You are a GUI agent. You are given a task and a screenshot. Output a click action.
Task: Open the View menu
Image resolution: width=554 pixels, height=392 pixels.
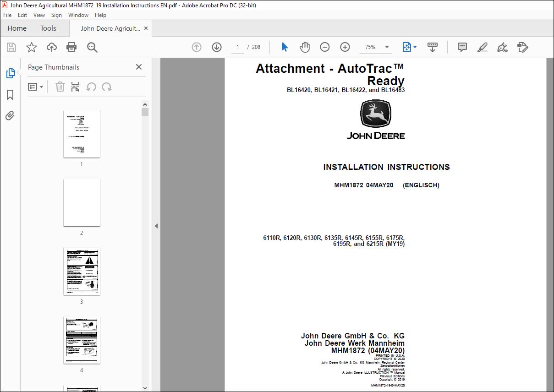point(39,15)
